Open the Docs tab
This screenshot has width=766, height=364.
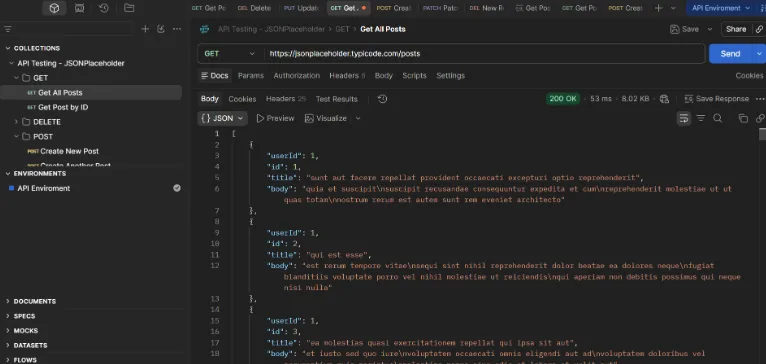(x=215, y=76)
